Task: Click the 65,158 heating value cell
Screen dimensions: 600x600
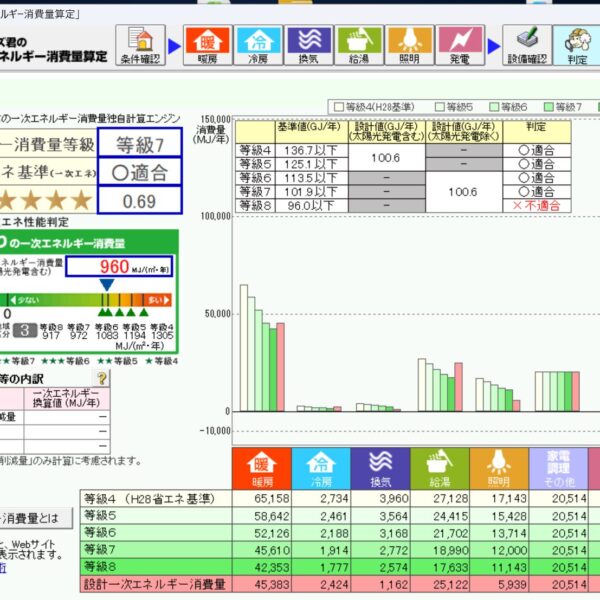Action: point(262,499)
